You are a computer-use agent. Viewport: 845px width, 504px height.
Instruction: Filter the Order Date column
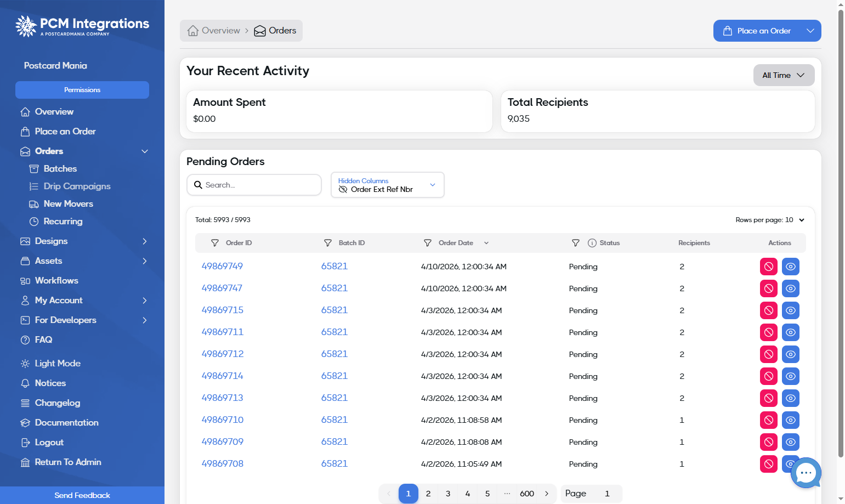[x=428, y=243]
